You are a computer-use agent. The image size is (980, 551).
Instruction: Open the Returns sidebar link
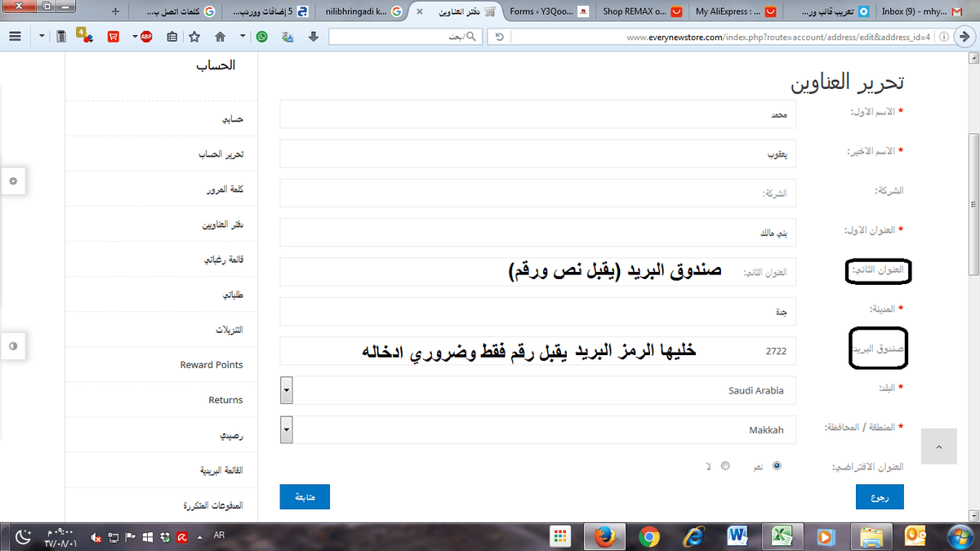225,400
